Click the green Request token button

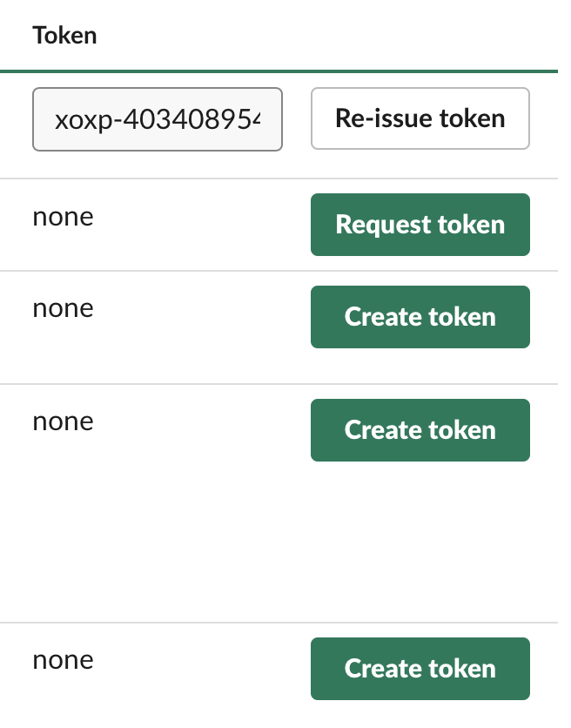click(x=420, y=225)
